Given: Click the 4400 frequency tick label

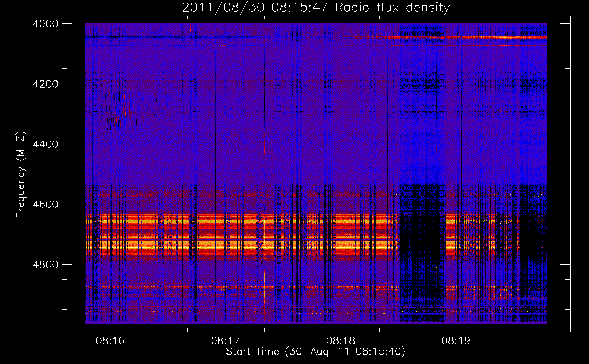Looking at the screenshot, I should coord(46,144).
